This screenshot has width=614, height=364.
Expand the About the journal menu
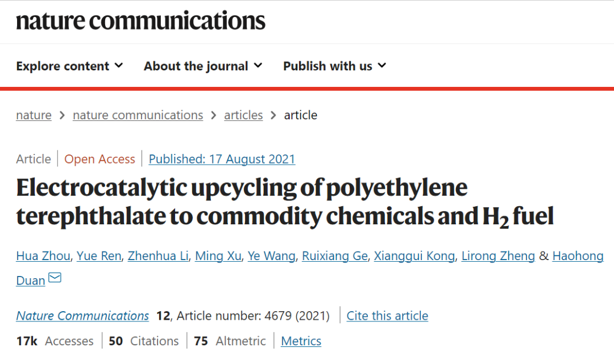click(x=203, y=66)
